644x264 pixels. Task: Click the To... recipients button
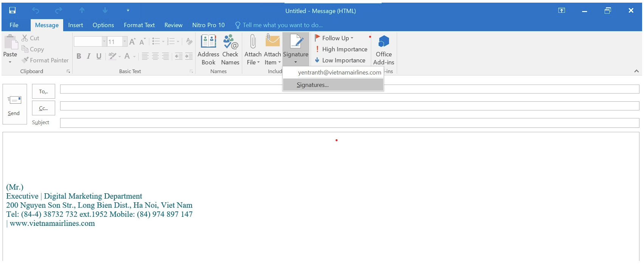[43, 92]
